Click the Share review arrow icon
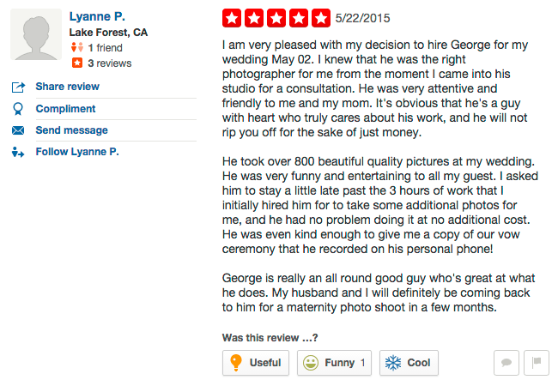The image size is (558, 392). click(x=18, y=87)
